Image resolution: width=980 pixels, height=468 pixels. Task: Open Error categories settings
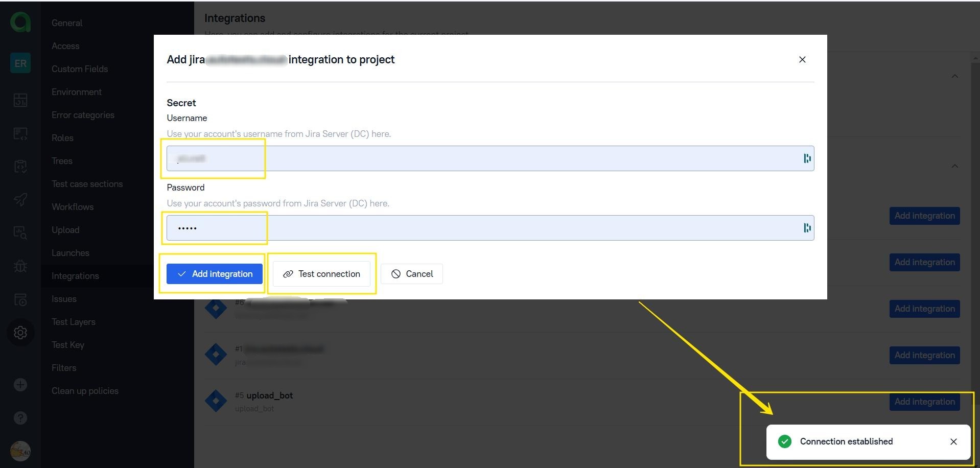[x=83, y=115]
